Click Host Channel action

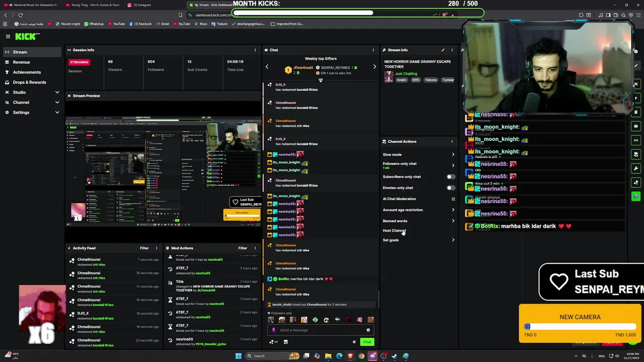click(x=394, y=231)
